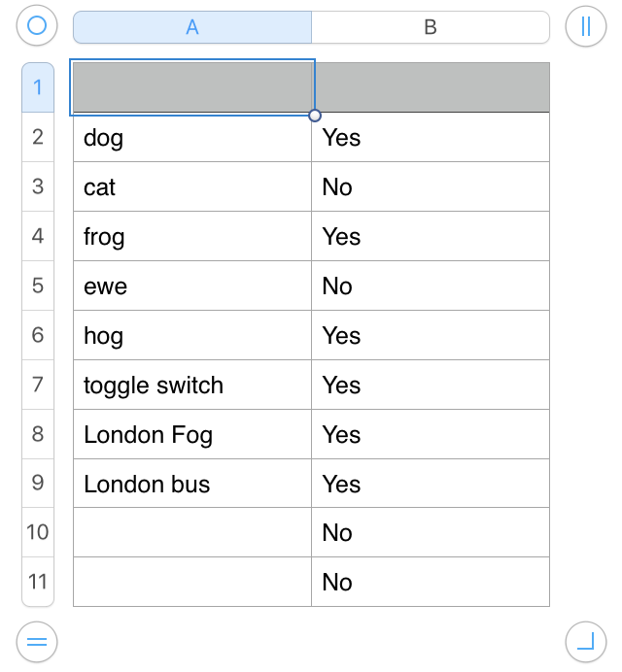
Task: Select column A header
Action: [192, 27]
